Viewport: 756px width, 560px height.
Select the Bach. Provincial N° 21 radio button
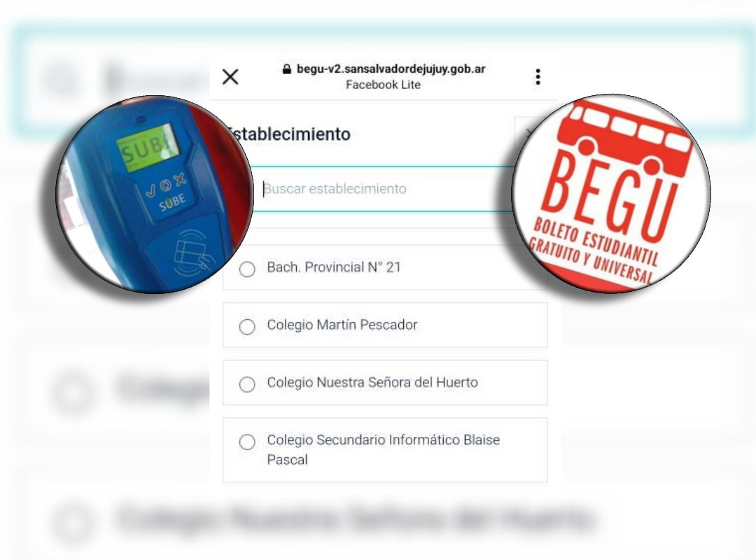coord(247,269)
